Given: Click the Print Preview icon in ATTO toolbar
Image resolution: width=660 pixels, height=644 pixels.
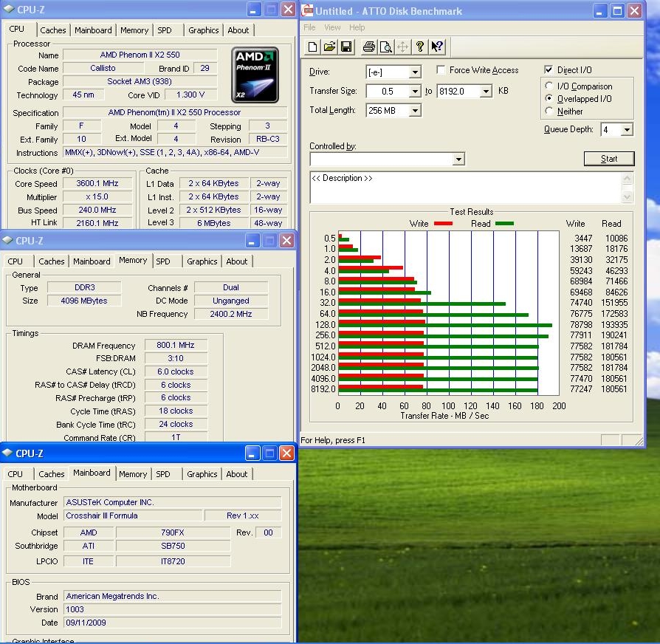Looking at the screenshot, I should pyautogui.click(x=385, y=47).
